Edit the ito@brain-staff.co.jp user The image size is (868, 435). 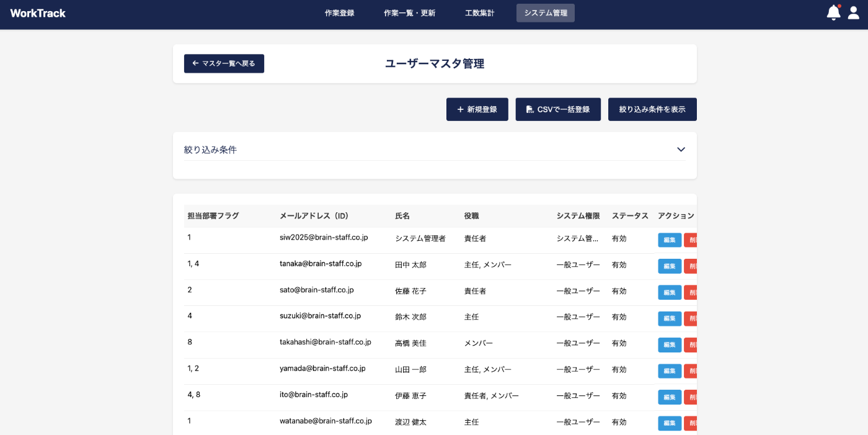670,397
